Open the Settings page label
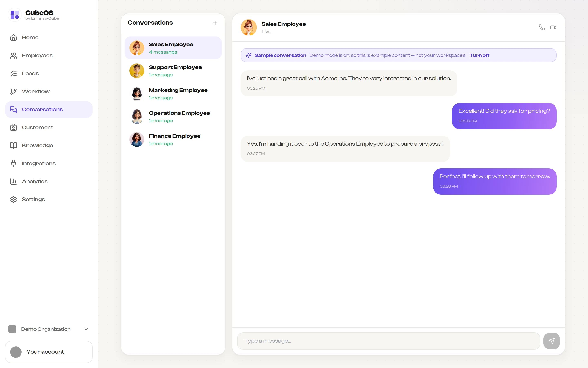The width and height of the screenshot is (588, 368). [33, 200]
